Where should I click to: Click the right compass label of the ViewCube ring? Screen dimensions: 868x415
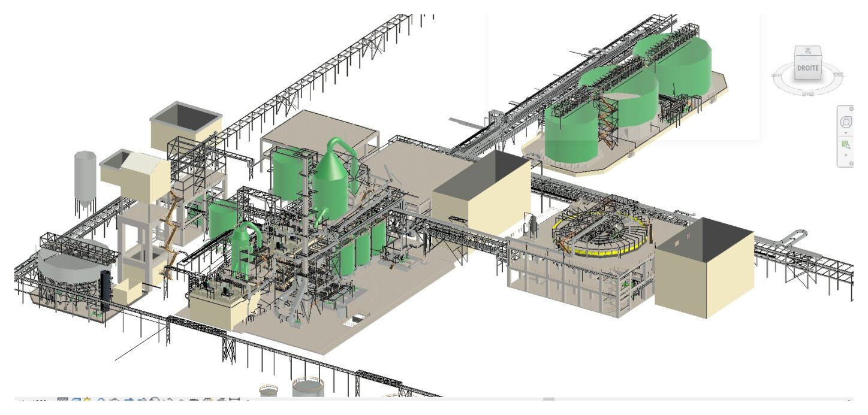[x=839, y=74]
